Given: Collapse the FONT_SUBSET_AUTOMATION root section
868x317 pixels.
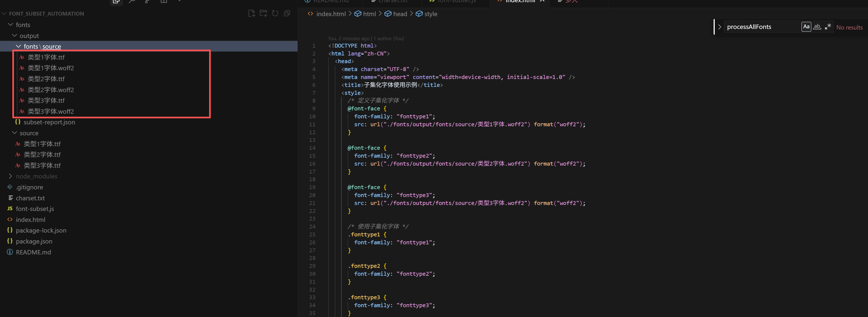Looking at the screenshot, I should pos(46,14).
